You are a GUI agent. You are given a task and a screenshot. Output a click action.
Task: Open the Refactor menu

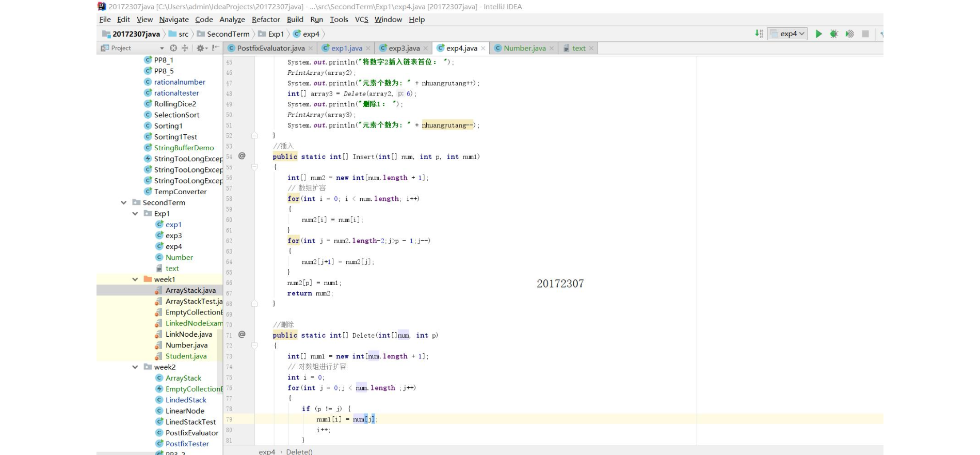[266, 20]
